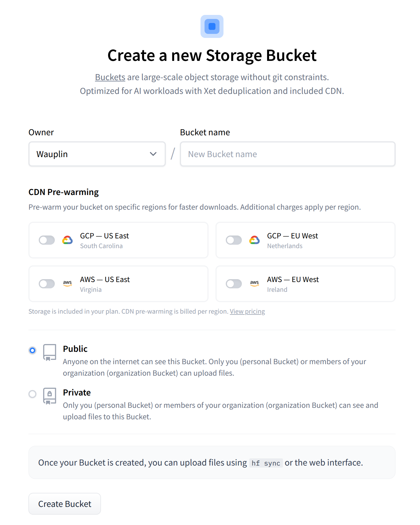Screen dimensions: 420x525
Task: Click the Public bucket bookmark icon
Action: (x=49, y=352)
